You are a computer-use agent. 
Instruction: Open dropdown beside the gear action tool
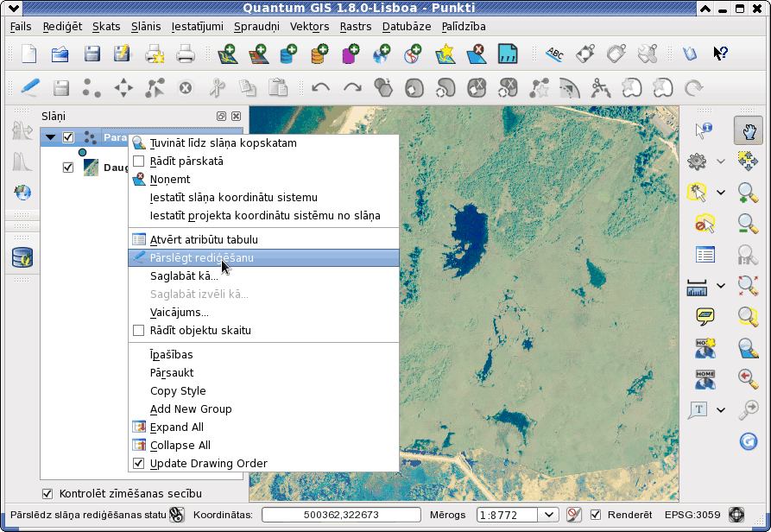pyautogui.click(x=721, y=161)
